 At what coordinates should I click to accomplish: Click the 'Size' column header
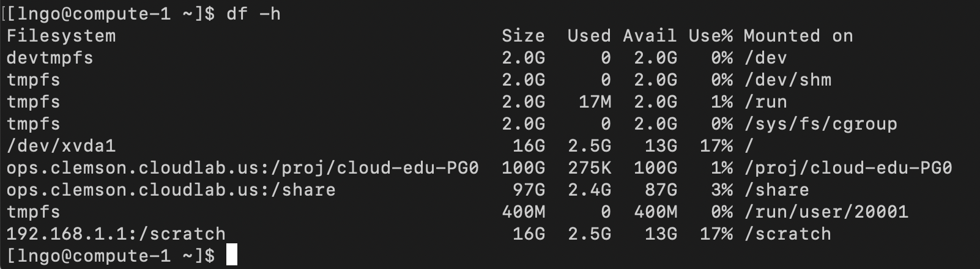(x=523, y=36)
